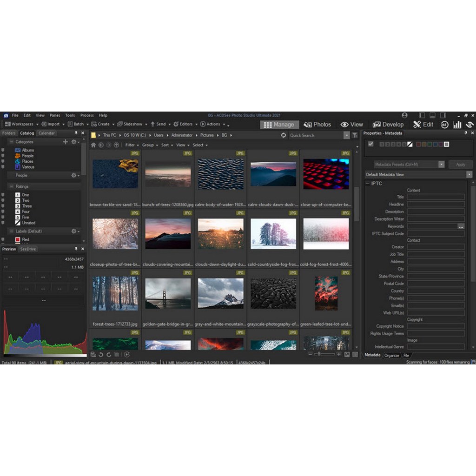This screenshot has height=476, width=476.
Task: Switch to the Calendar tab
Action: tap(46, 132)
